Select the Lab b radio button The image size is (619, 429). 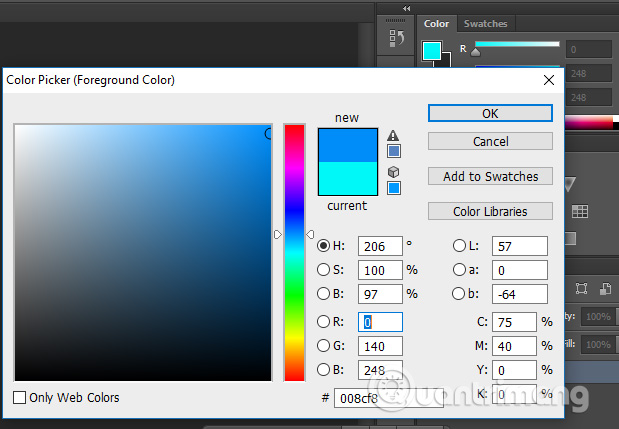click(x=458, y=294)
